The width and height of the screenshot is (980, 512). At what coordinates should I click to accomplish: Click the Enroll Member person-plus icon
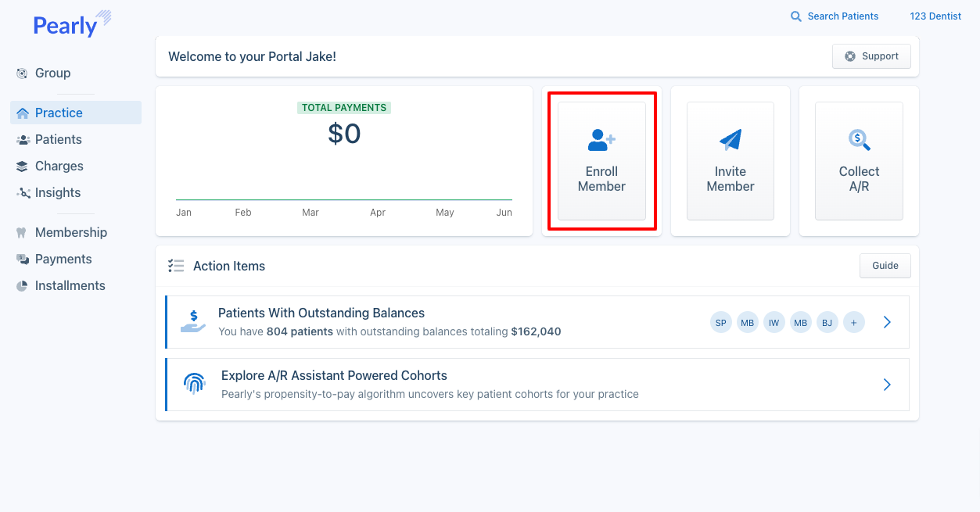point(601,141)
